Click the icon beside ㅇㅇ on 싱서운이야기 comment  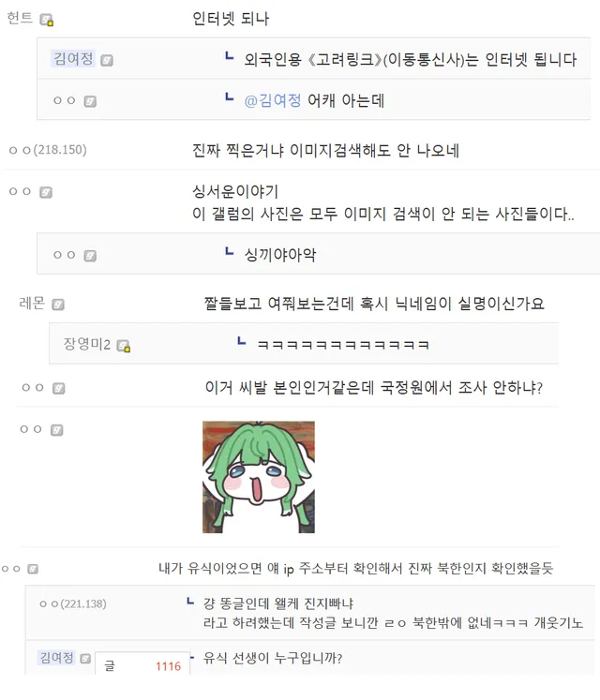(x=46, y=192)
